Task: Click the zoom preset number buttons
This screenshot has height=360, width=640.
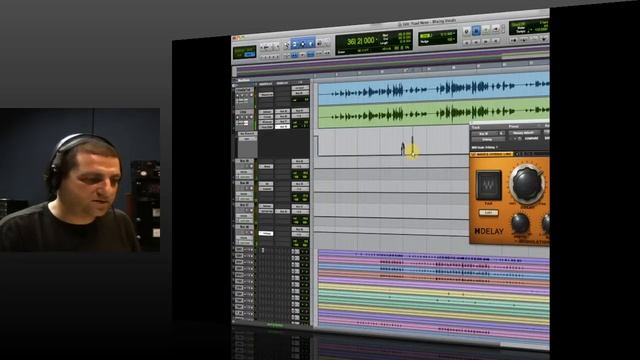Action: [x=269, y=56]
